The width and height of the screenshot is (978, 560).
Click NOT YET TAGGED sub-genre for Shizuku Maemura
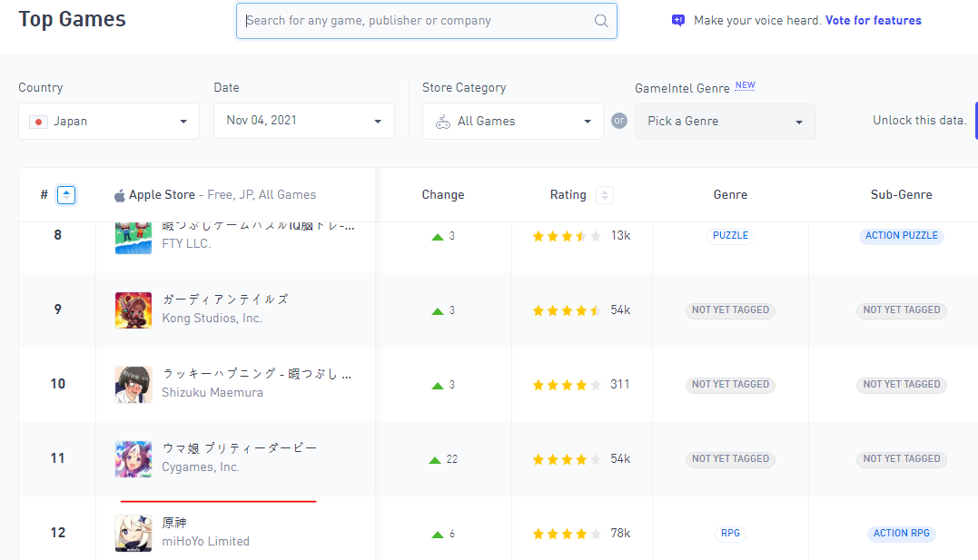click(x=902, y=385)
